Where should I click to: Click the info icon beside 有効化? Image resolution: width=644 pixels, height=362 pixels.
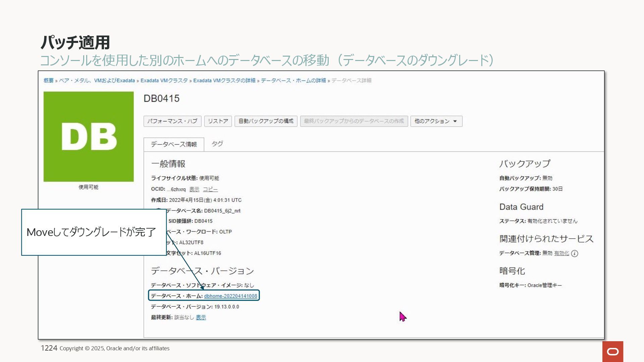575,254
